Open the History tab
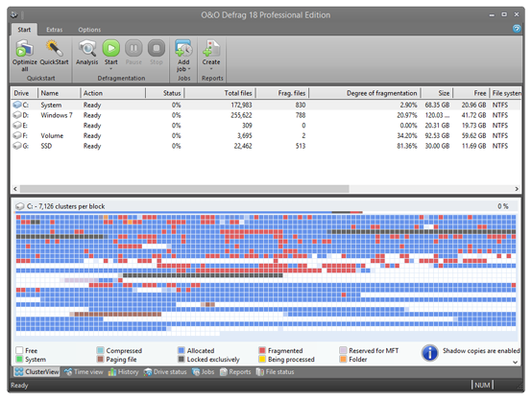Viewport: 532px width, 401px height. 123,372
